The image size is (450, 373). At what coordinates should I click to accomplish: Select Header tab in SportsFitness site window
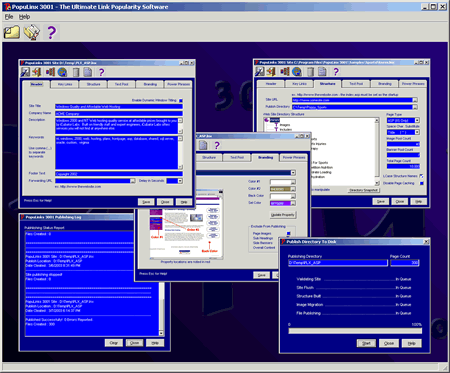[x=271, y=84]
